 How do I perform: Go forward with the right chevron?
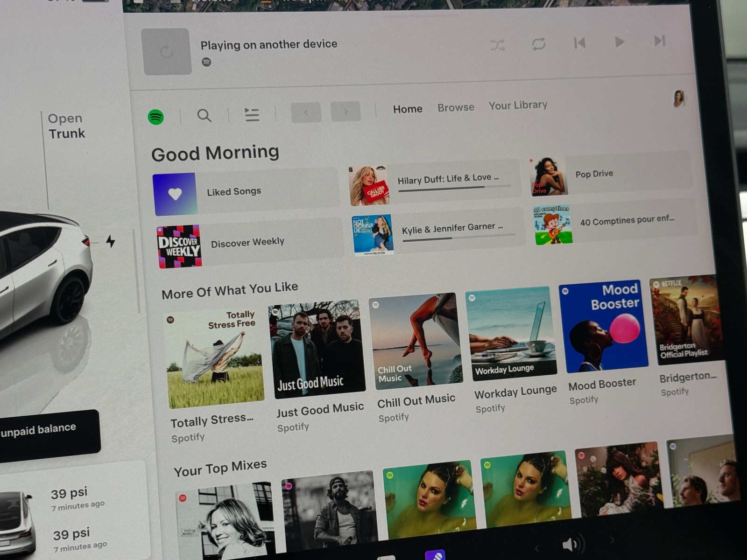click(345, 112)
